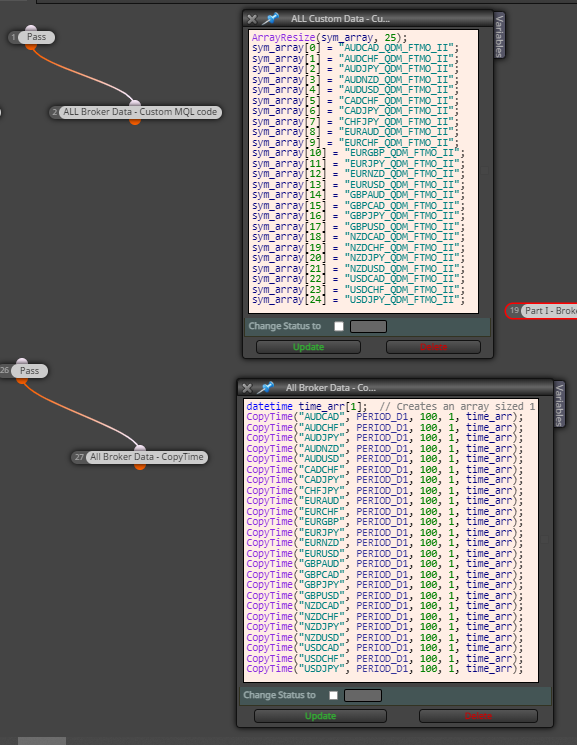
Task: Click Delete in ALL Custom Data panel
Action: [x=433, y=347]
